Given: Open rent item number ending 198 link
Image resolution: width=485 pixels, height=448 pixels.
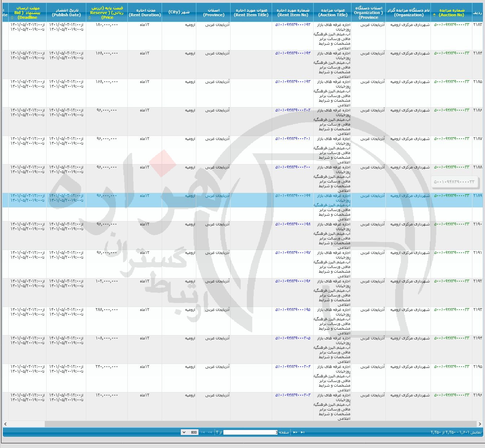Looking at the screenshot, I should (293, 224).
